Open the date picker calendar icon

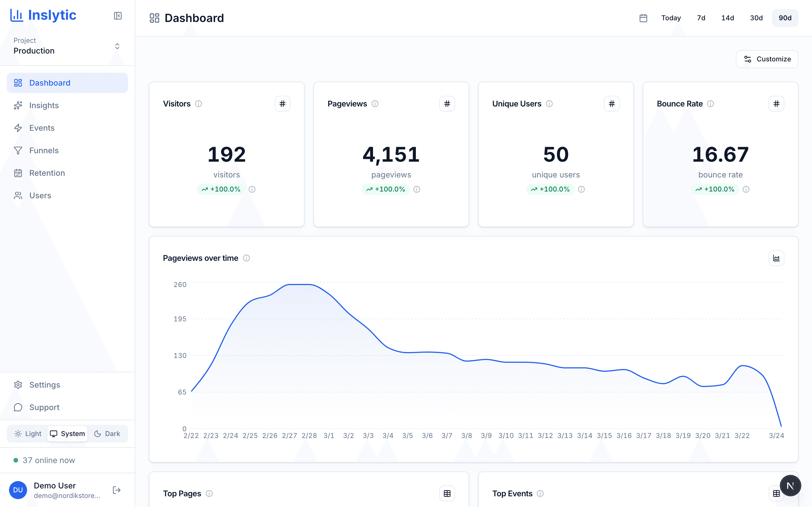click(643, 18)
